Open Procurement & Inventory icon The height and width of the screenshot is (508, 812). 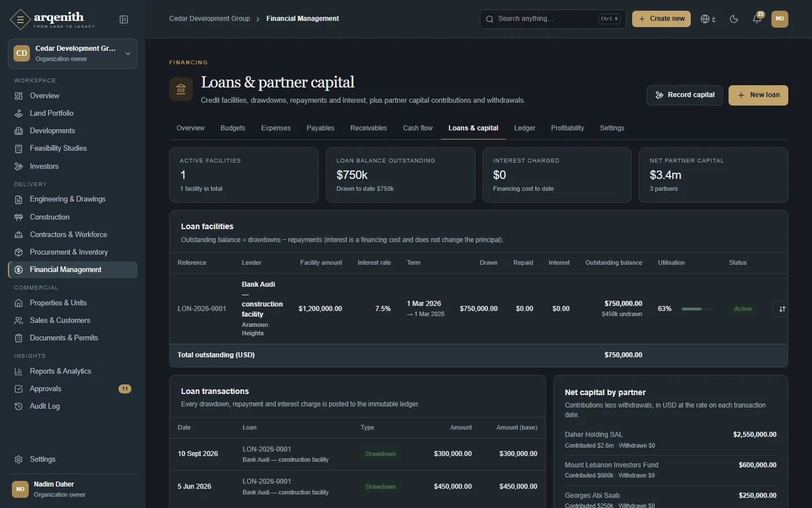(19, 252)
